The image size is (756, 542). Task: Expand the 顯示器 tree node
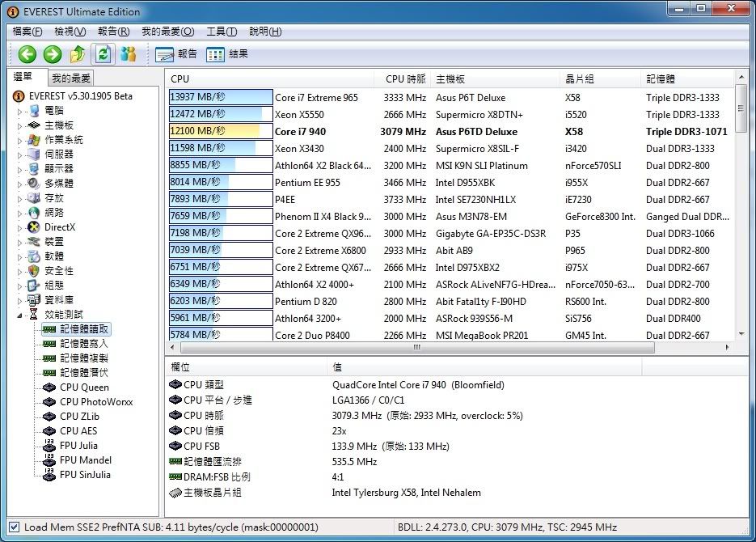[19, 169]
